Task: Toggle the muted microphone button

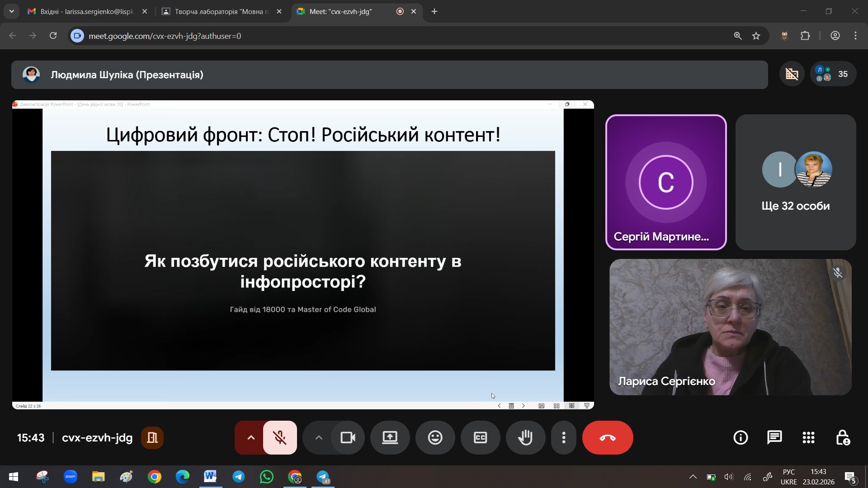Action: (280, 437)
